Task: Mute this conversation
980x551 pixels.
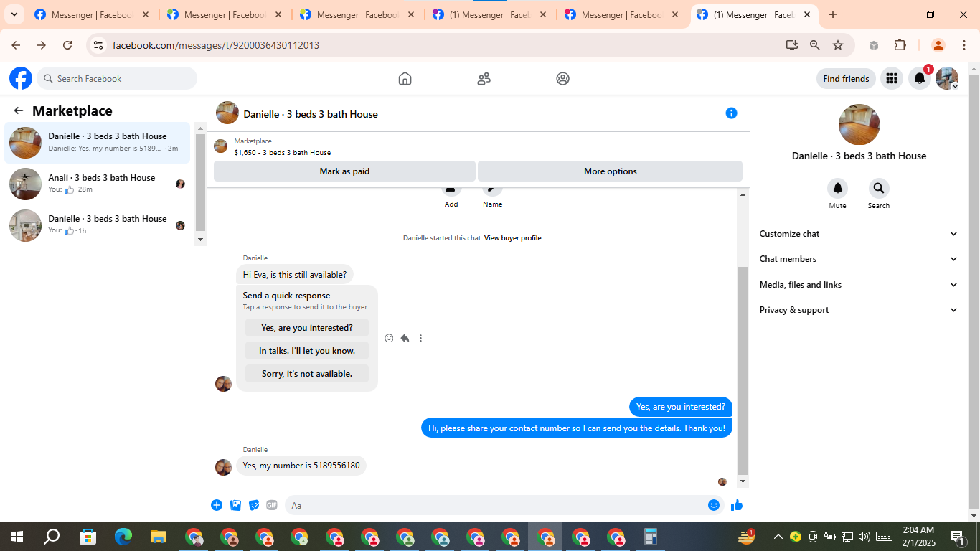Action: [837, 189]
